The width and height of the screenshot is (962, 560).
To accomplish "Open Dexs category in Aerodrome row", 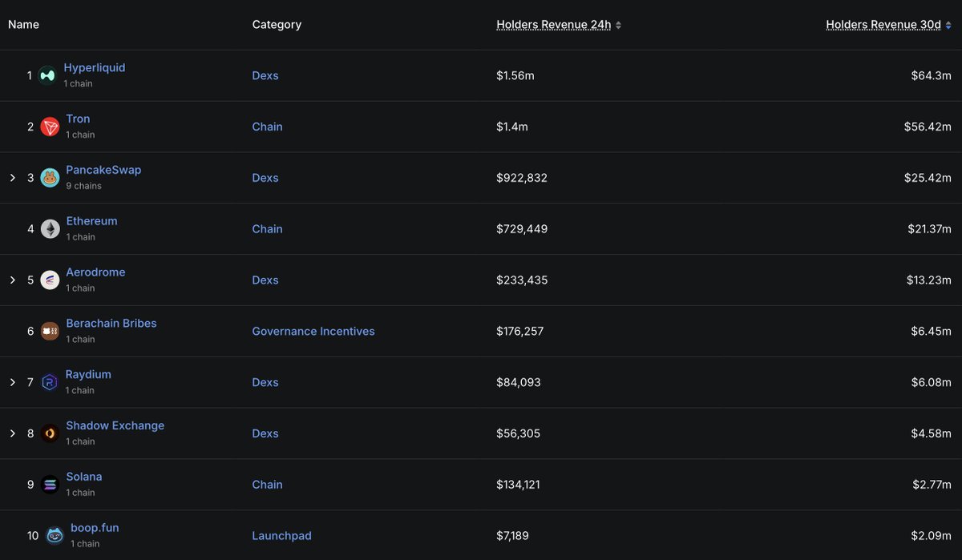I will pyautogui.click(x=265, y=280).
